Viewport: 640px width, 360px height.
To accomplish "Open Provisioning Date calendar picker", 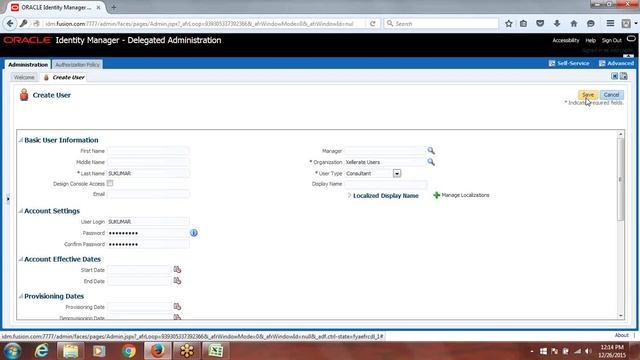I will (x=177, y=307).
